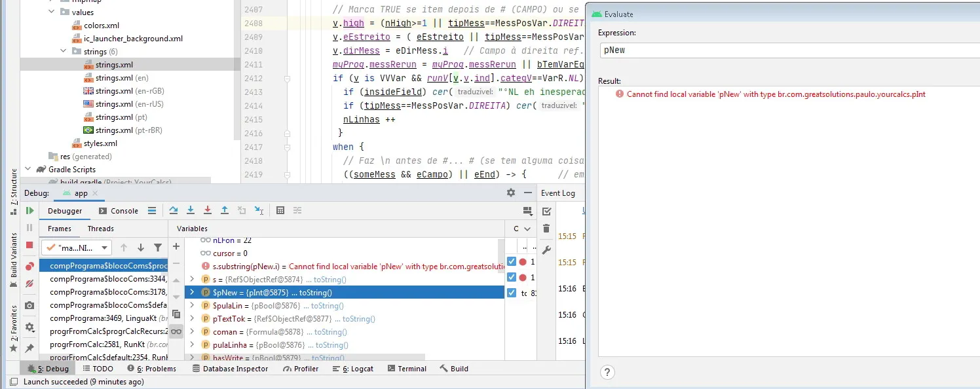Click toString() link on coman variable

coord(332,332)
